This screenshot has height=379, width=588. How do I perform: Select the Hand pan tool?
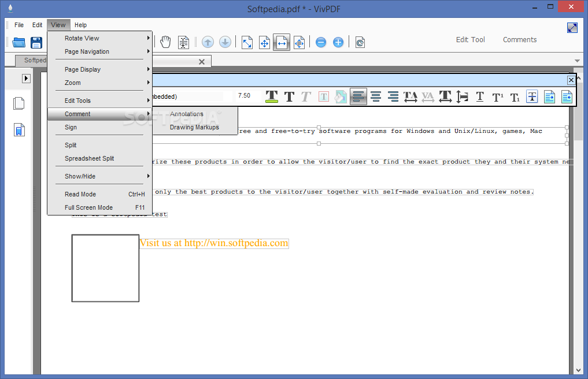coord(165,42)
